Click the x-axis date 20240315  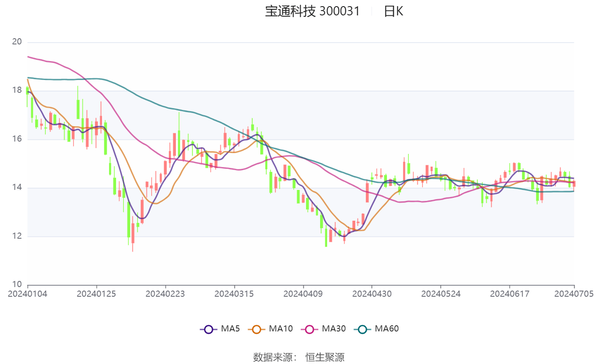(x=234, y=294)
